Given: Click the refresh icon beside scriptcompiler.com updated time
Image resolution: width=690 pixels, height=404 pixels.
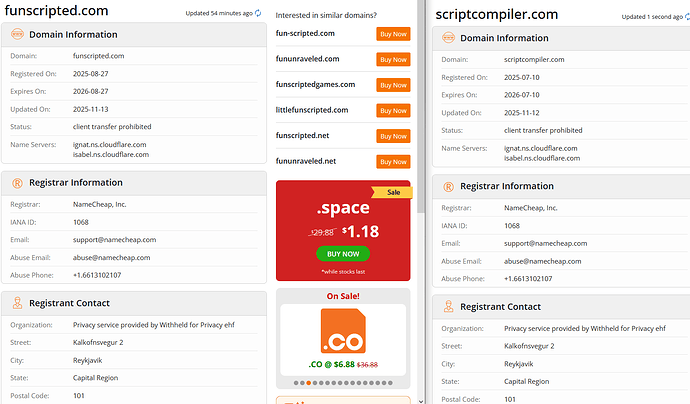Looking at the screenshot, I should (x=687, y=17).
